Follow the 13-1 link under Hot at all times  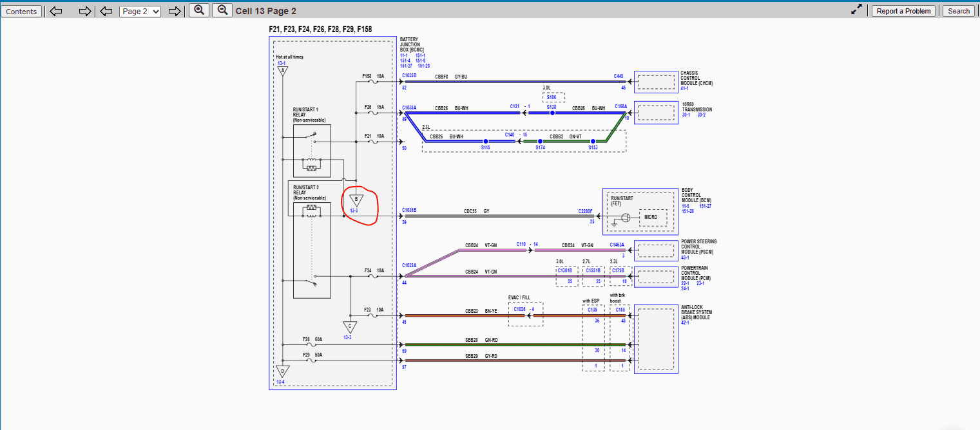tap(282, 63)
